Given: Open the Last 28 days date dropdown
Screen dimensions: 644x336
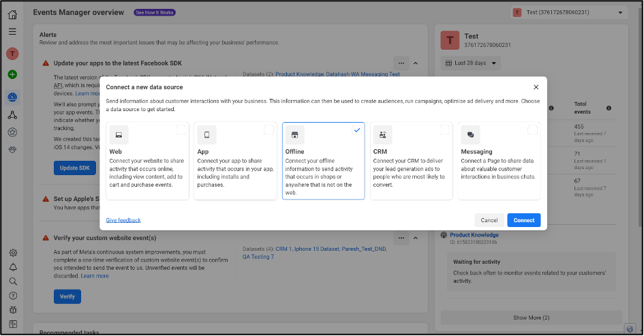Looking at the screenshot, I should pos(471,63).
